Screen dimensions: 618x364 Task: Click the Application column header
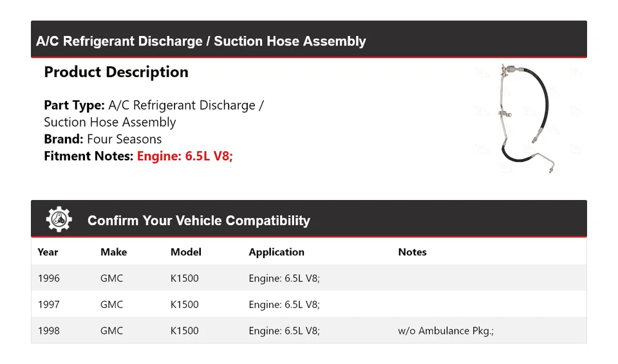click(276, 252)
